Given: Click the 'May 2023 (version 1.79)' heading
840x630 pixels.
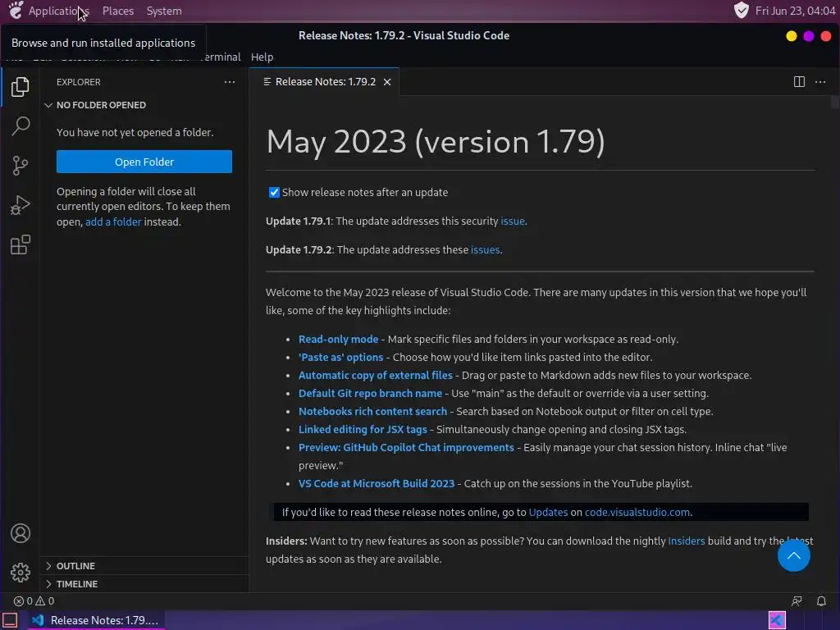Looking at the screenshot, I should [435, 142].
